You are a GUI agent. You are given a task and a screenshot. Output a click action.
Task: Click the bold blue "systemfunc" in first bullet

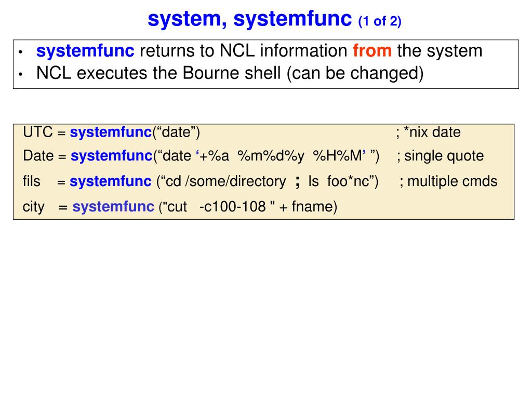pyautogui.click(x=85, y=51)
